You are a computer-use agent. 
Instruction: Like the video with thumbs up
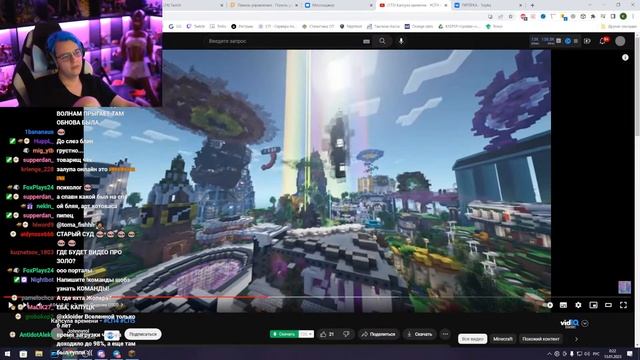327,334
